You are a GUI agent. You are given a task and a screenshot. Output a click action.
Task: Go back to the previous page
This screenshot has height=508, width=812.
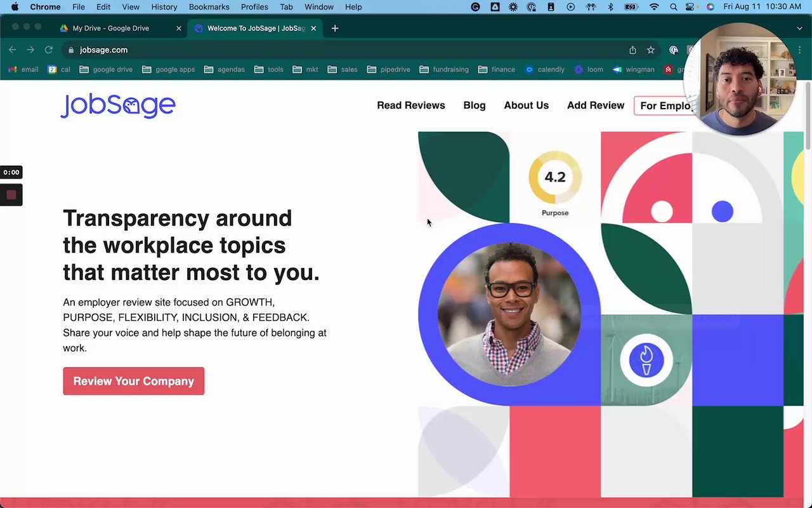[x=13, y=50]
